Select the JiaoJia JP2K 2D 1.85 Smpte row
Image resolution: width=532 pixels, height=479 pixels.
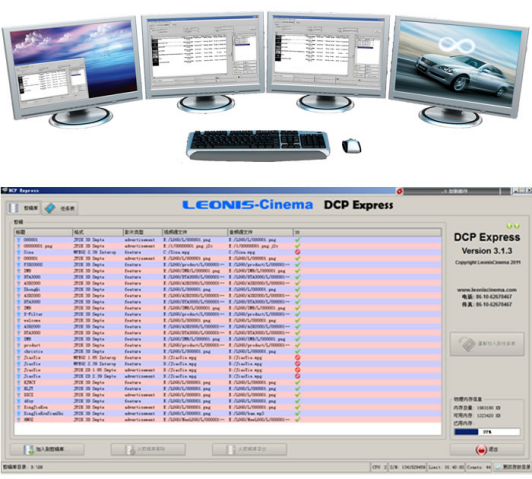coord(228,370)
